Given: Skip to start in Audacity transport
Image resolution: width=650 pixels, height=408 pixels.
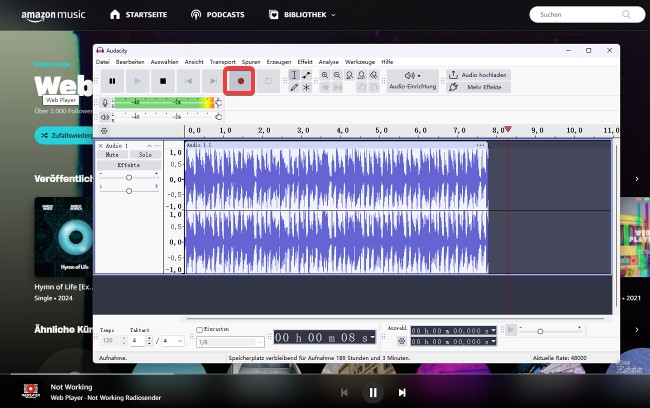Looking at the screenshot, I should pyautogui.click(x=188, y=81).
